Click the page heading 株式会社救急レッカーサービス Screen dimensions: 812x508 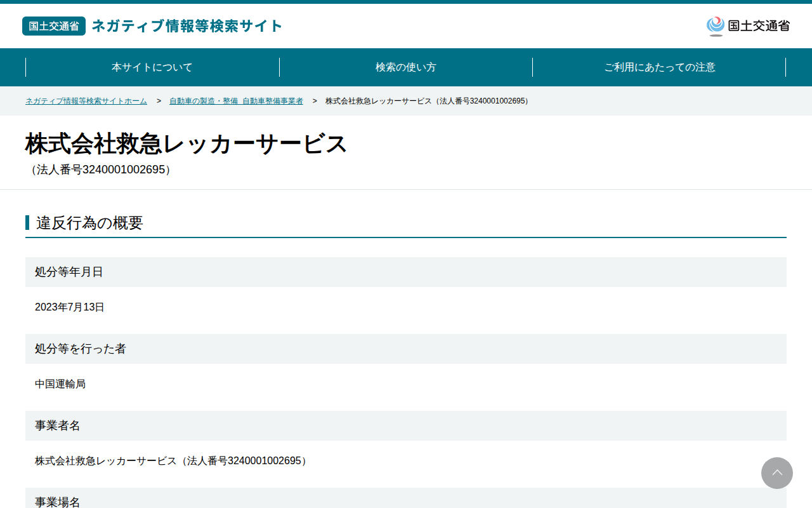tap(187, 144)
